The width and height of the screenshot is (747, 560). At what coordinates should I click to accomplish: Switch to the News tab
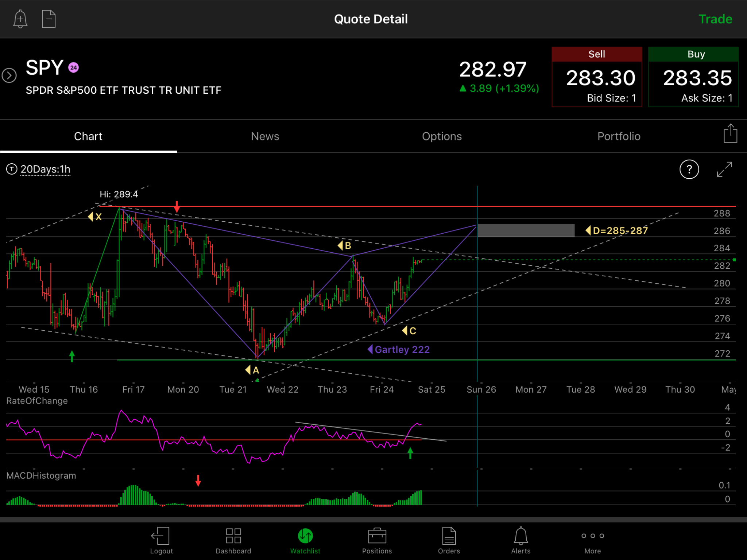click(x=265, y=136)
